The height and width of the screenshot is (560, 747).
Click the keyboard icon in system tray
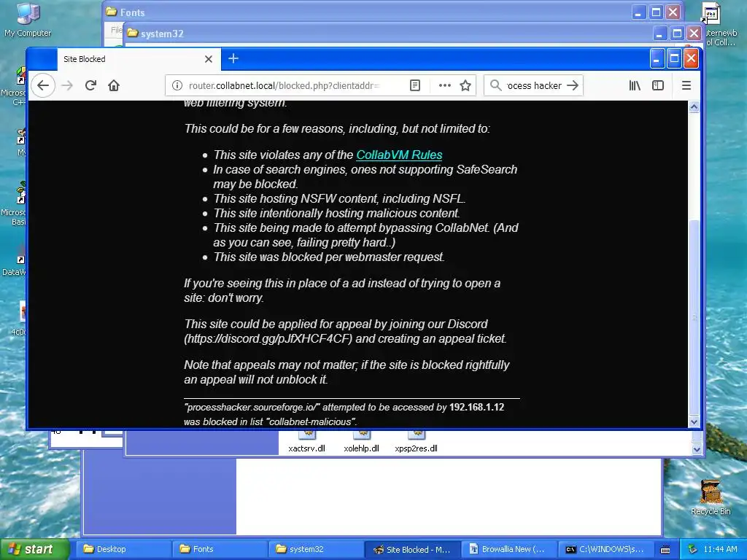pos(665,550)
